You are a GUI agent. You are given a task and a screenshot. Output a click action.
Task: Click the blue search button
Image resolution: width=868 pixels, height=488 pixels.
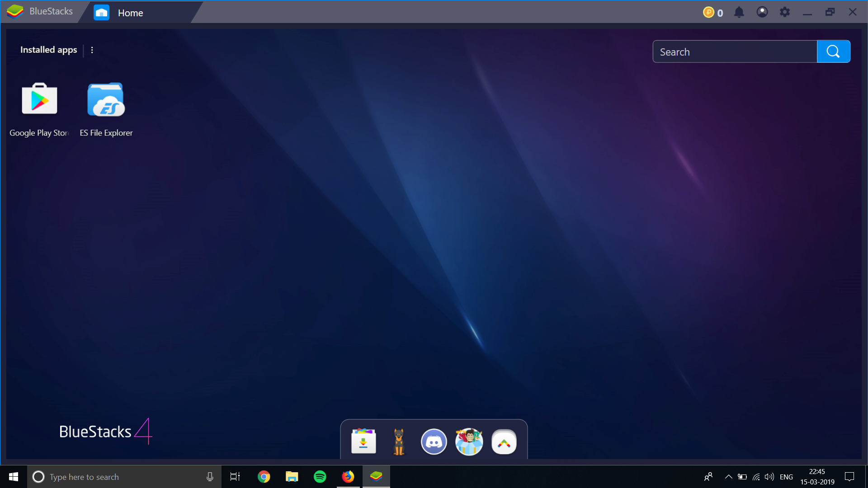tap(833, 52)
